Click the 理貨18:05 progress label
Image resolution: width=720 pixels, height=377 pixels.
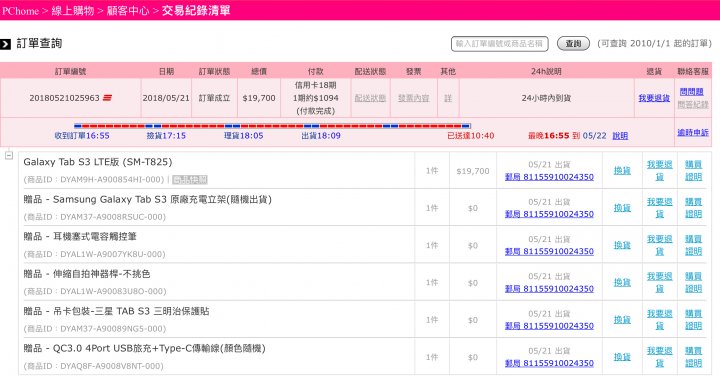(x=243, y=135)
